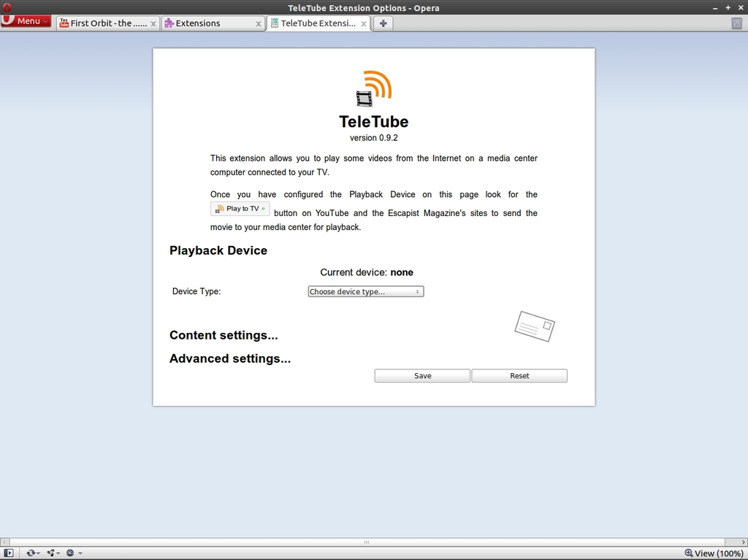748x560 pixels.
Task: Toggle the panel sidebar icon in status bar
Action: [9, 553]
